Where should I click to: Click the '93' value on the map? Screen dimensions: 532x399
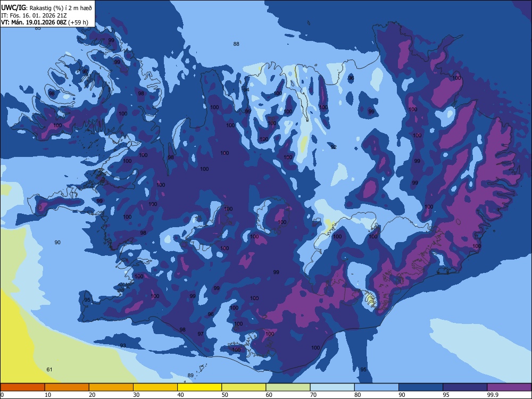coord(123,346)
